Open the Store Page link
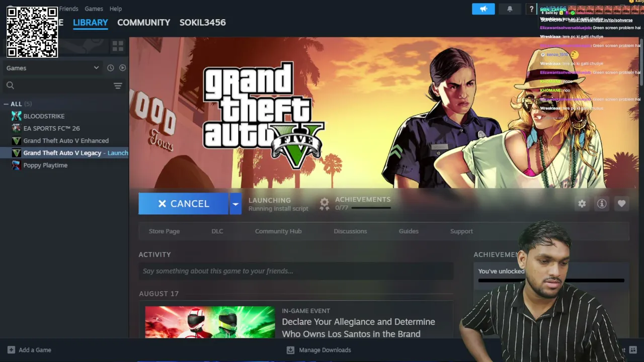Image resolution: width=644 pixels, height=362 pixels. coord(164,231)
